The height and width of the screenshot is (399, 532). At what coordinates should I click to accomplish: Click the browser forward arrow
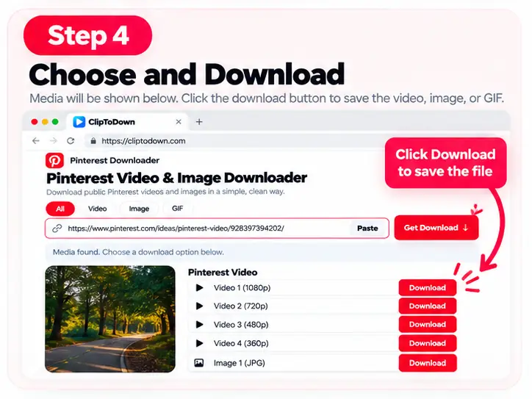pos(53,141)
